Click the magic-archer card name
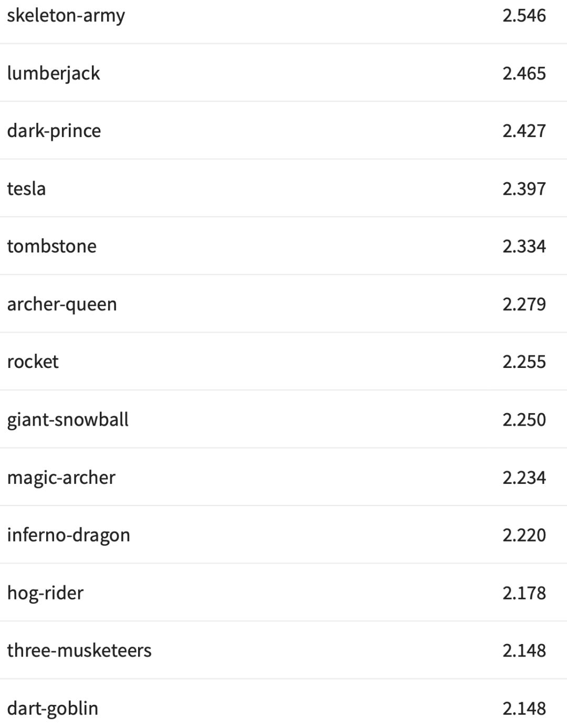The height and width of the screenshot is (728, 567). click(61, 477)
